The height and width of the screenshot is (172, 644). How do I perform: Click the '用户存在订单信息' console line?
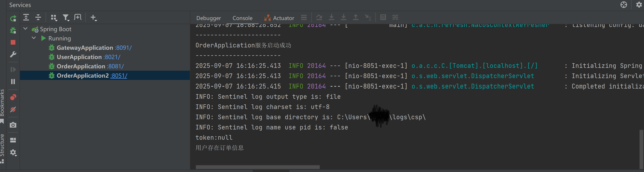[x=219, y=148]
